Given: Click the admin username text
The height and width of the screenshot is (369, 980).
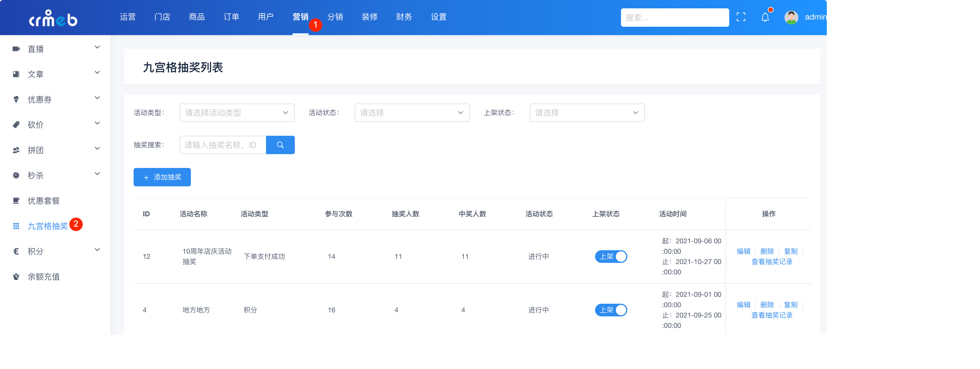Looking at the screenshot, I should (816, 17).
